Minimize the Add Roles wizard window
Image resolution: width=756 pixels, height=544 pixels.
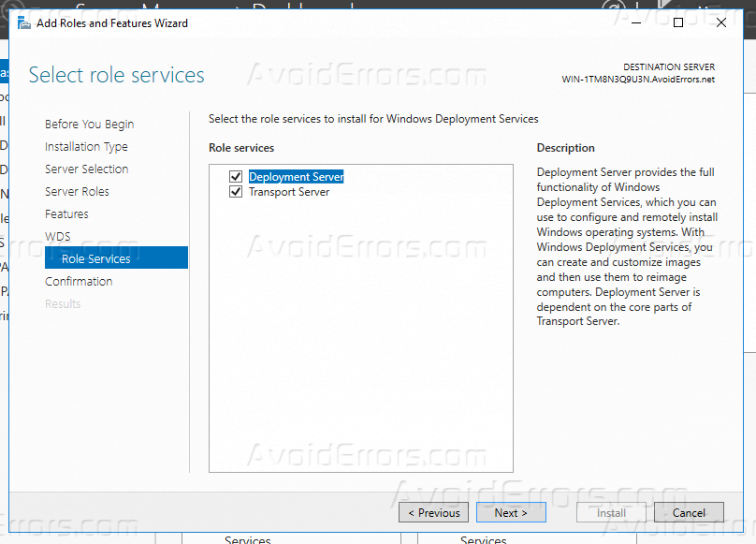pyautogui.click(x=636, y=23)
